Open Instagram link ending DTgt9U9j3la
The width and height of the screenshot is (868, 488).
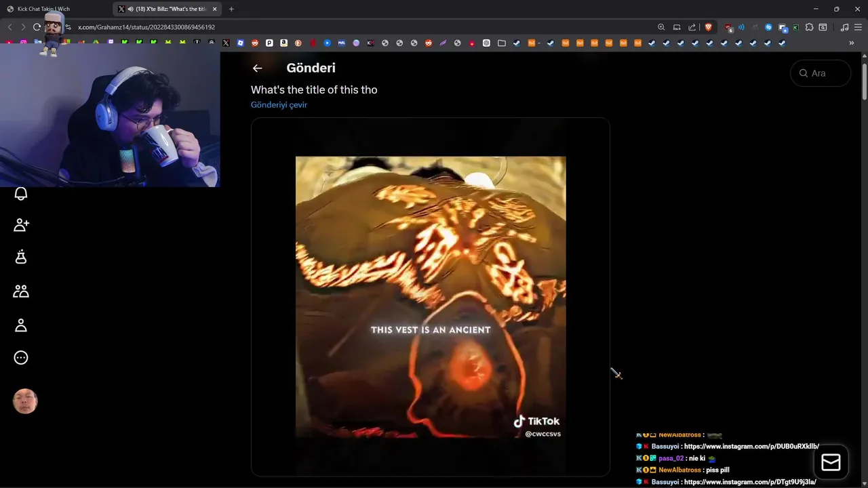[x=750, y=482]
